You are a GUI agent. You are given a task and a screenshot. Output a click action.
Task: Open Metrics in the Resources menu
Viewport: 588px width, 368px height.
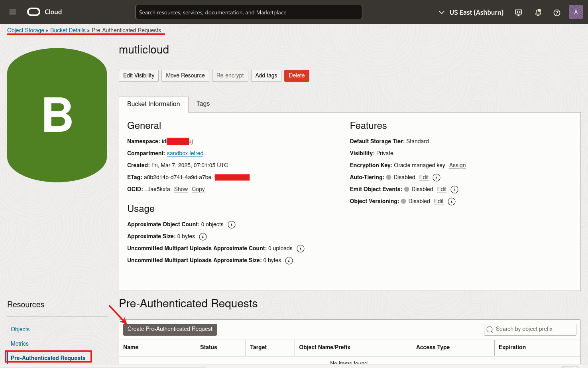[x=20, y=344]
